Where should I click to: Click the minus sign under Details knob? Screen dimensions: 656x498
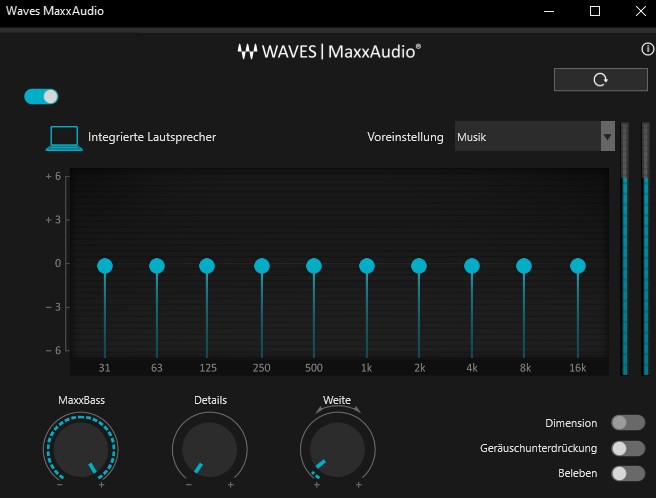click(189, 485)
